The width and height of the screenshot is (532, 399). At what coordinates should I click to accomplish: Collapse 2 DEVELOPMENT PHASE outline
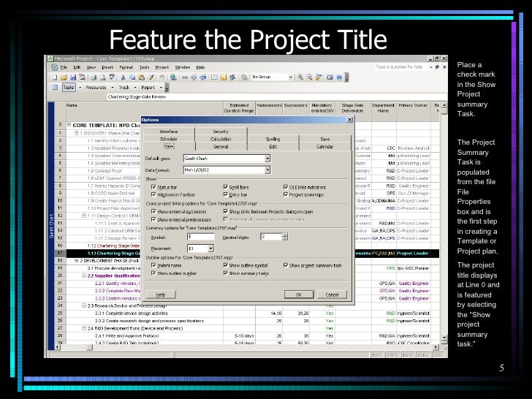coord(76,261)
